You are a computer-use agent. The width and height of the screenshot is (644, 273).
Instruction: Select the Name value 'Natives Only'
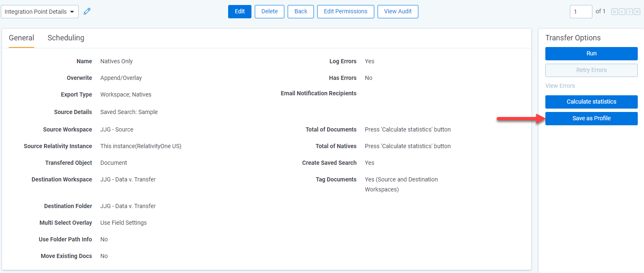117,61
